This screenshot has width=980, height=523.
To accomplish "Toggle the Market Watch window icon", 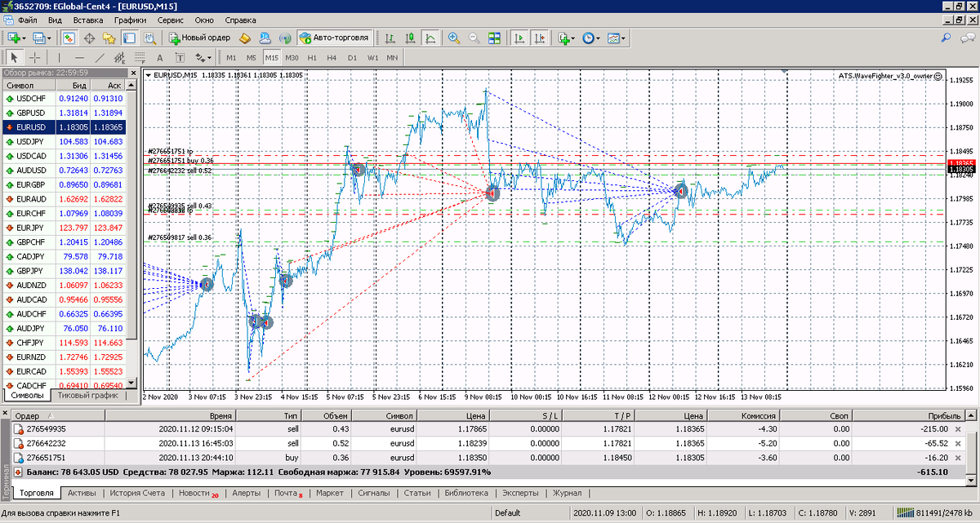I will click(69, 38).
